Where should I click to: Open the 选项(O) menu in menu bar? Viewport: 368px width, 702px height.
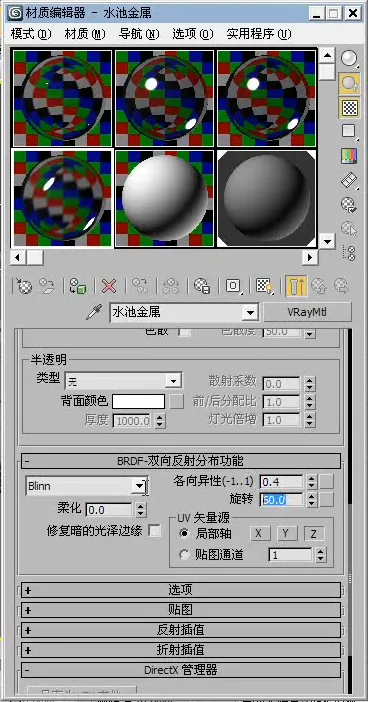pos(193,34)
